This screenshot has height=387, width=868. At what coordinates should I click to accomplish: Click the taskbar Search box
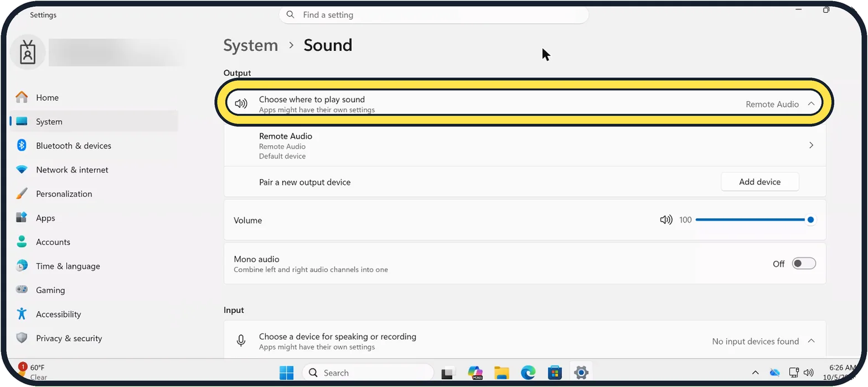368,373
